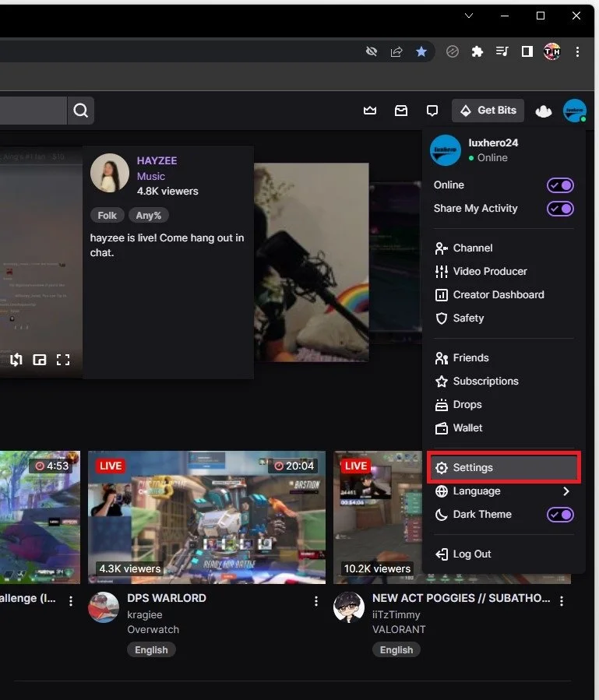Open the whispers chat icon
Viewport: 599px width, 700px height.
[x=432, y=111]
